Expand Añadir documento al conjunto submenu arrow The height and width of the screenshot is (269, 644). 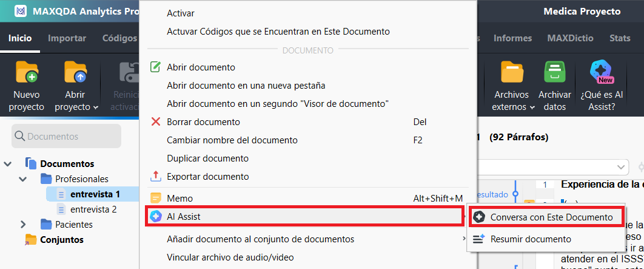point(465,239)
